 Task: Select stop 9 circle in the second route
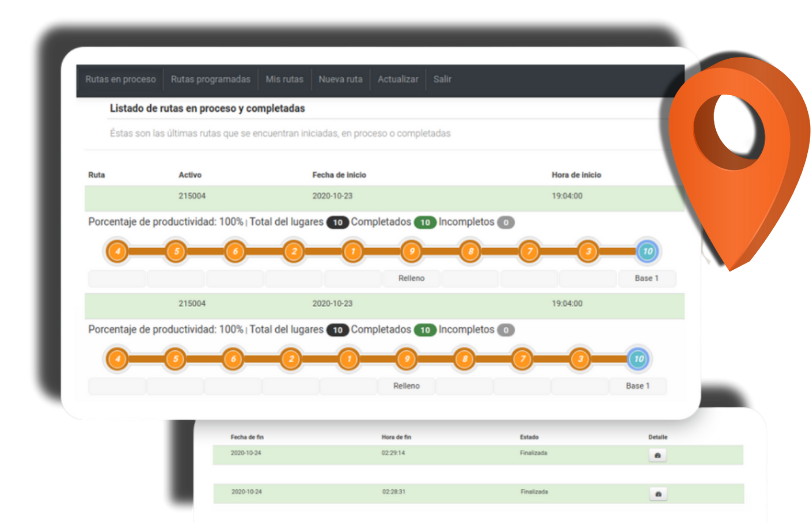406,359
